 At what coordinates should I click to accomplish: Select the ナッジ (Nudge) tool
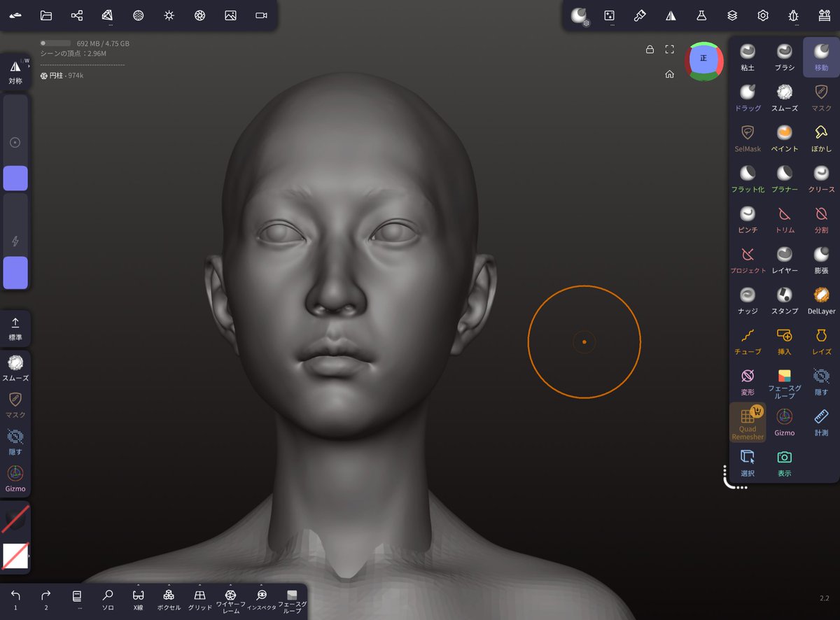click(748, 300)
